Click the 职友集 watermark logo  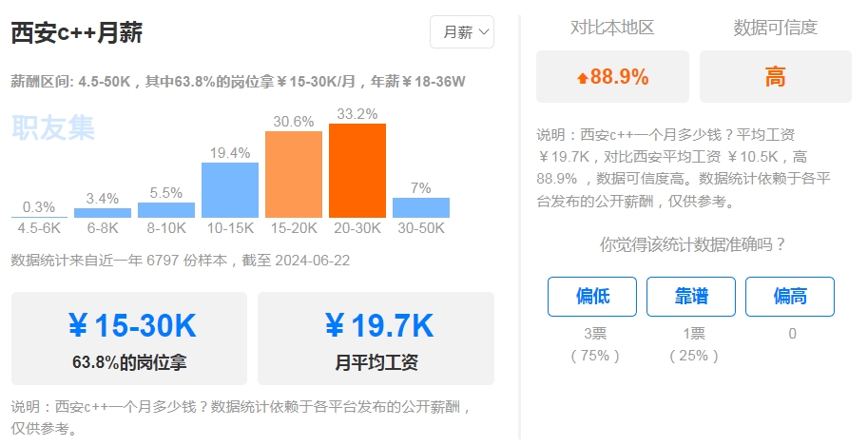(x=53, y=128)
